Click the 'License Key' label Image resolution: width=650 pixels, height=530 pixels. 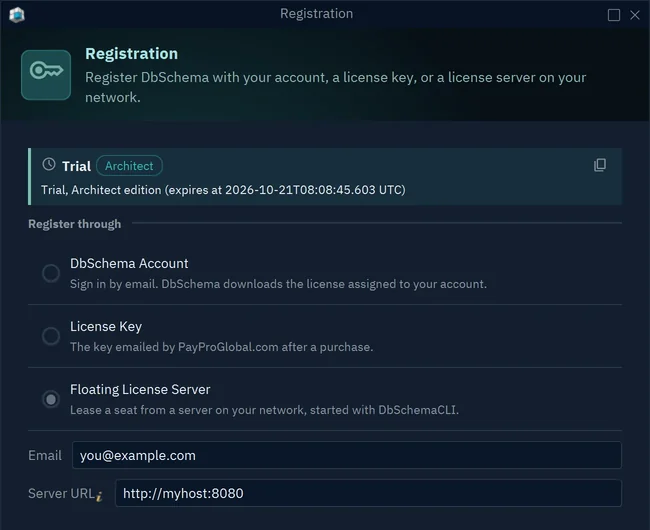[x=106, y=327]
